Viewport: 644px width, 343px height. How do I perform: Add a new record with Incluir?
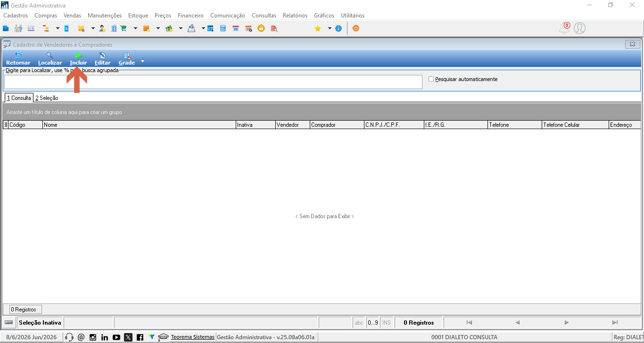click(78, 59)
